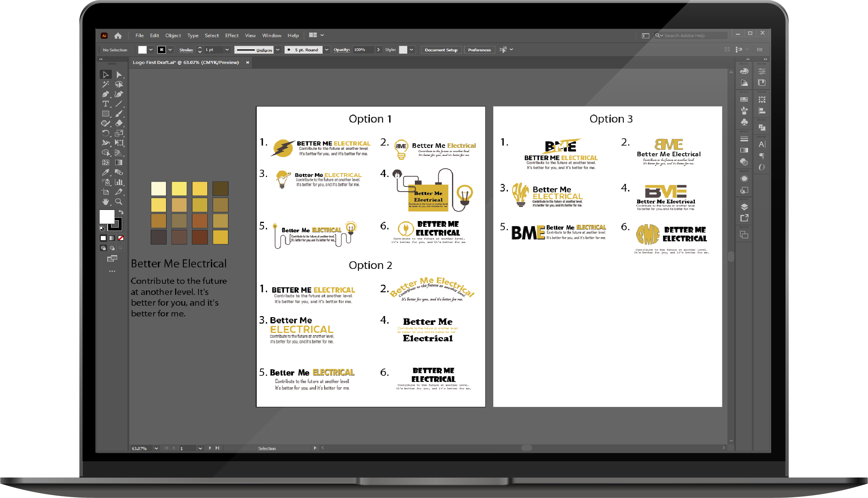Open the Effect menu
This screenshot has height=498, width=868.
[232, 36]
